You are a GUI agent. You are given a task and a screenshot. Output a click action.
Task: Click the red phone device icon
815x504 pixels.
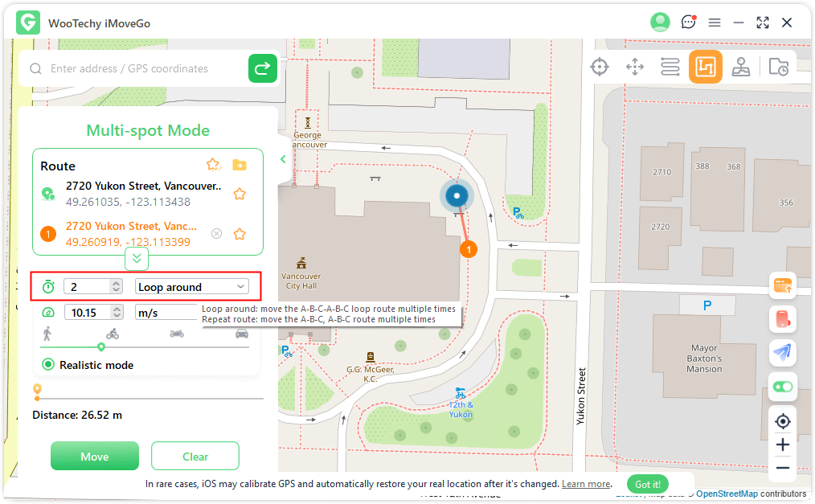click(x=783, y=318)
